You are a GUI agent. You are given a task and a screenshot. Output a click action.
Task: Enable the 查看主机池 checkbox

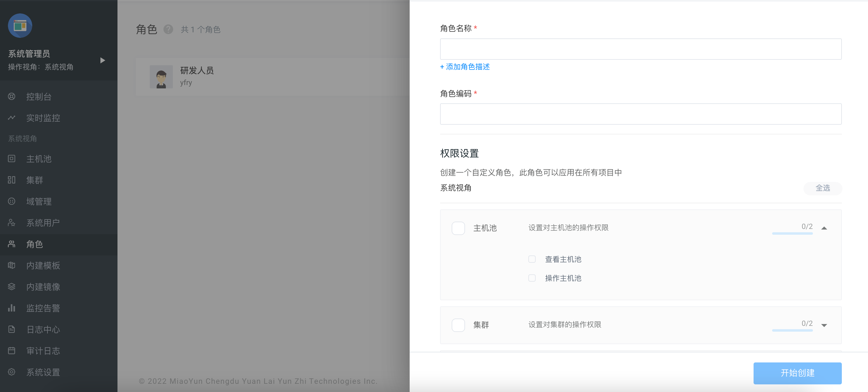(532, 259)
